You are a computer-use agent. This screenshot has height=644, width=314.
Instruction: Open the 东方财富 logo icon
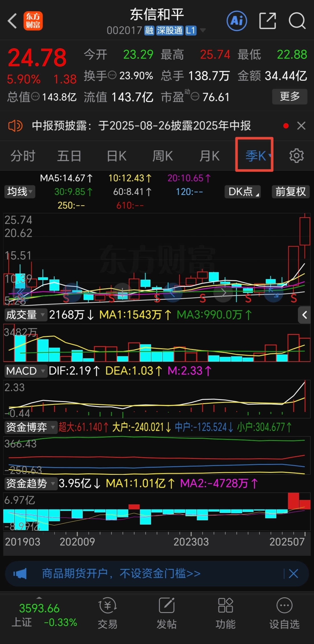[33, 21]
